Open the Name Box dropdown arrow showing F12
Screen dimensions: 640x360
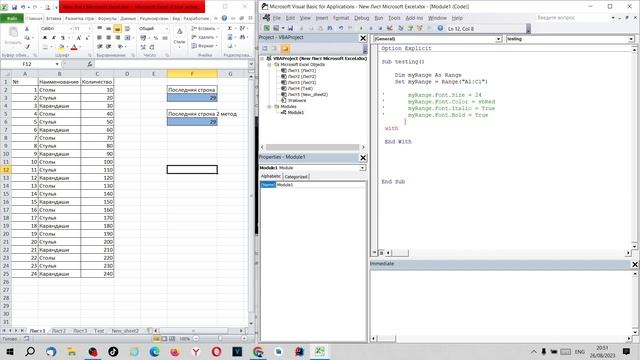click(57, 64)
